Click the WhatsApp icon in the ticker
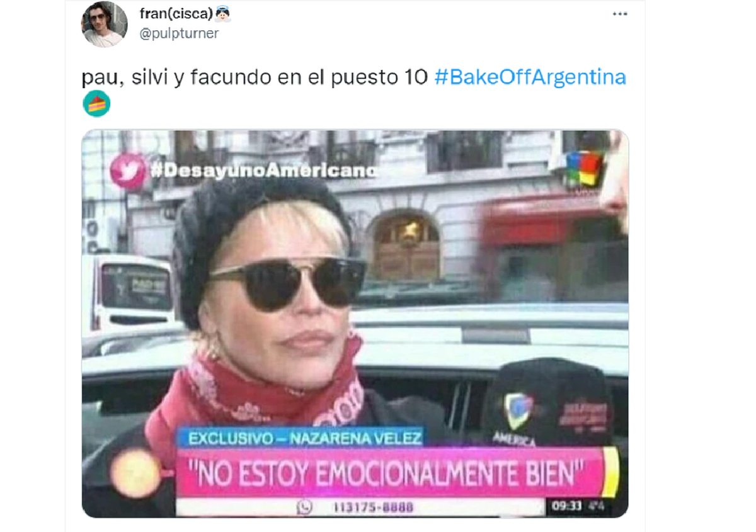 coord(305,507)
